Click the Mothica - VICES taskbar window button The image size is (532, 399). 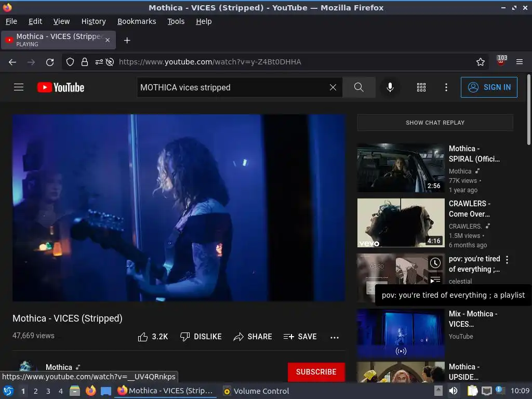[x=166, y=391]
